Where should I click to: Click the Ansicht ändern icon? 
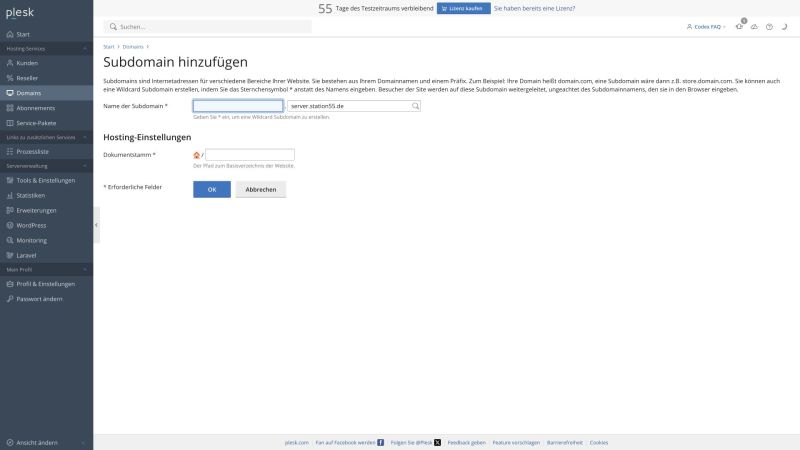click(x=10, y=442)
